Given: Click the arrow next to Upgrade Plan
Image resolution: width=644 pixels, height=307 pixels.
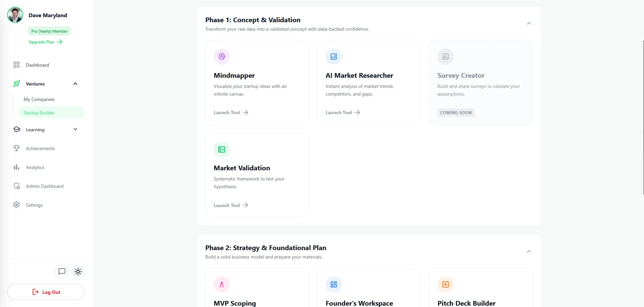Looking at the screenshot, I should (60, 42).
